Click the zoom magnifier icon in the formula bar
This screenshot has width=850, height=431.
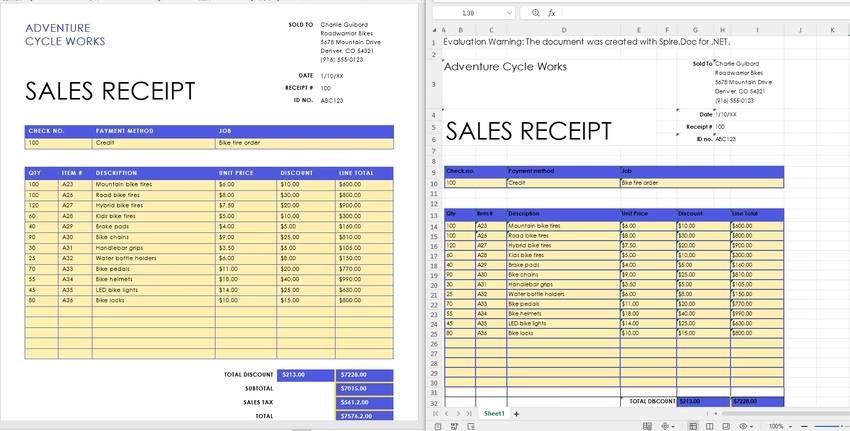pyautogui.click(x=536, y=13)
